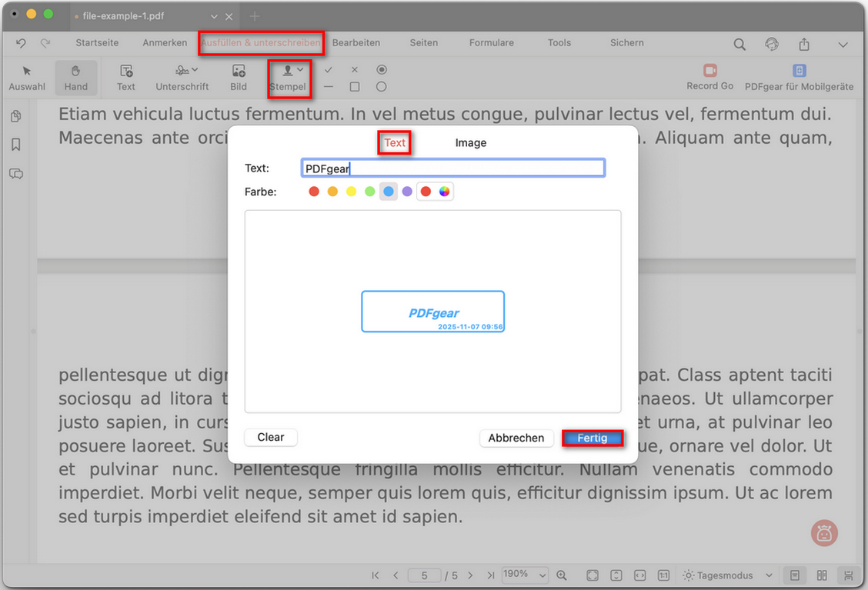Open the Bearbeiten tab
This screenshot has height=590, width=868.
[x=356, y=42]
